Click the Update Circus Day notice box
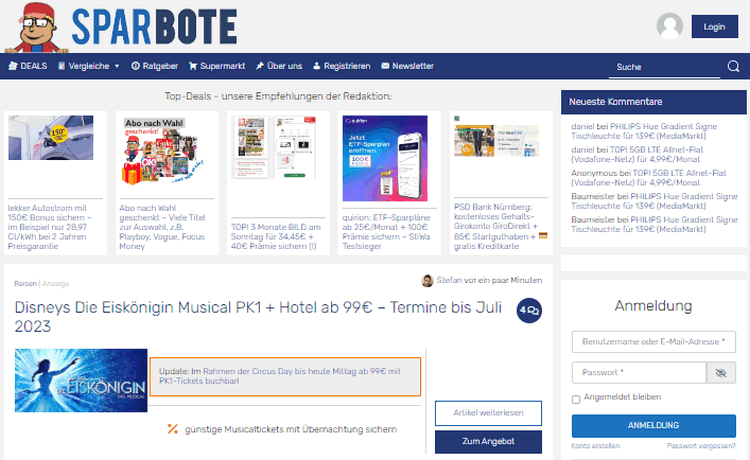Image resolution: width=750 pixels, height=460 pixels. 285,377
